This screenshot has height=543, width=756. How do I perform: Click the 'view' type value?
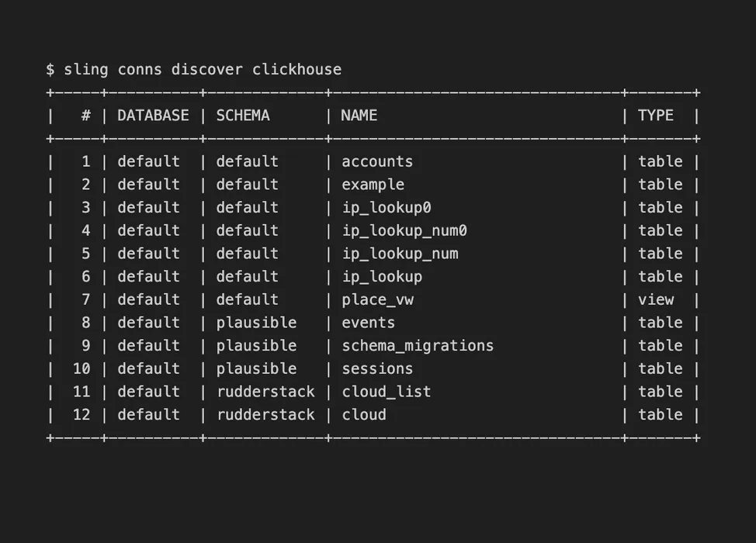tap(656, 299)
